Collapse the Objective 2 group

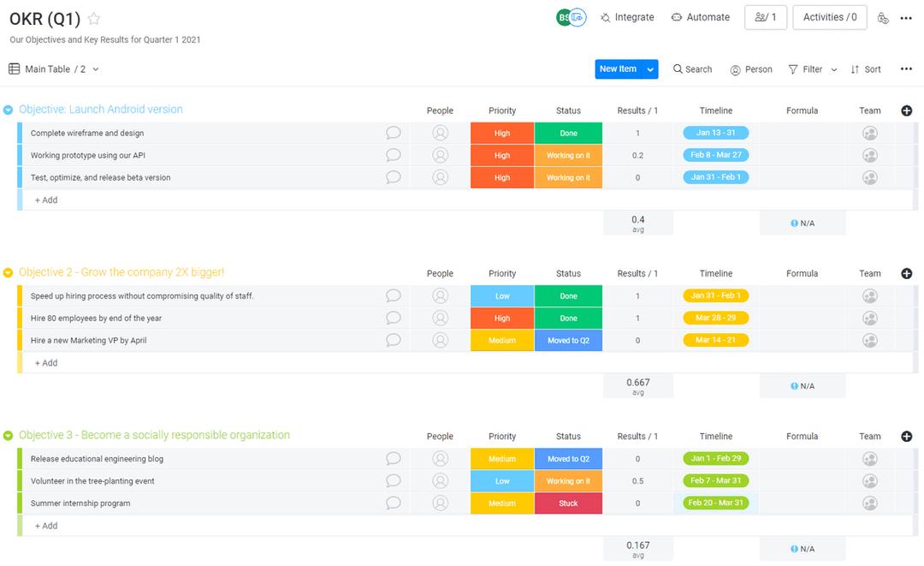8,273
